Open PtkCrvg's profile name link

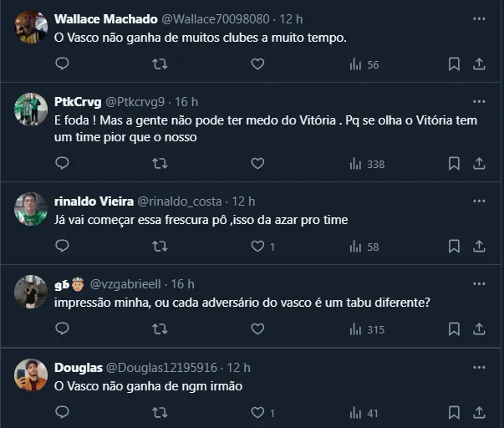click(x=77, y=102)
